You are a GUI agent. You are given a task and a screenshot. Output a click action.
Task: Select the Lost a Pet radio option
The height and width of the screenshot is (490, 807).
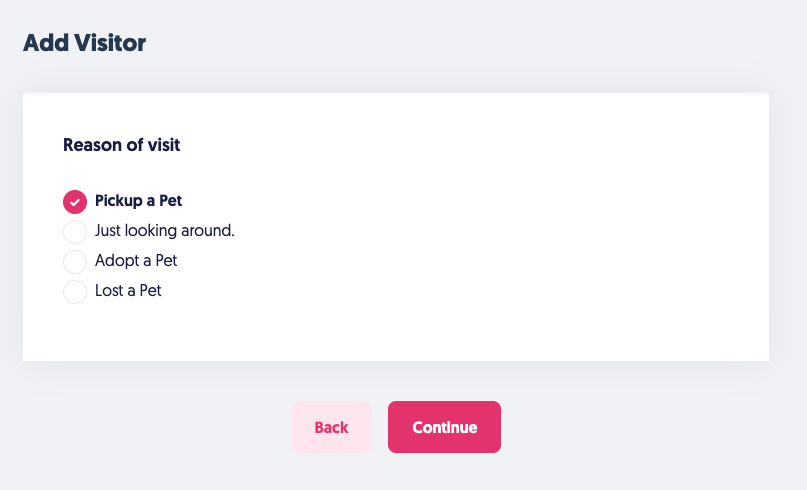click(75, 292)
